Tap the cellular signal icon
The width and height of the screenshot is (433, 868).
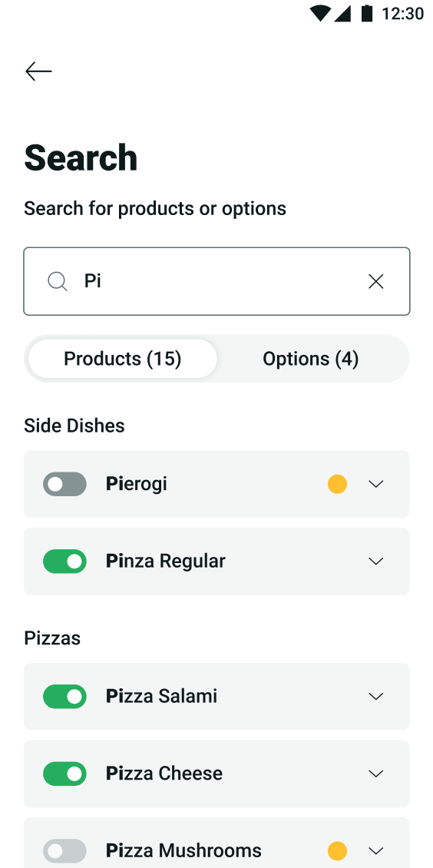[x=343, y=13]
